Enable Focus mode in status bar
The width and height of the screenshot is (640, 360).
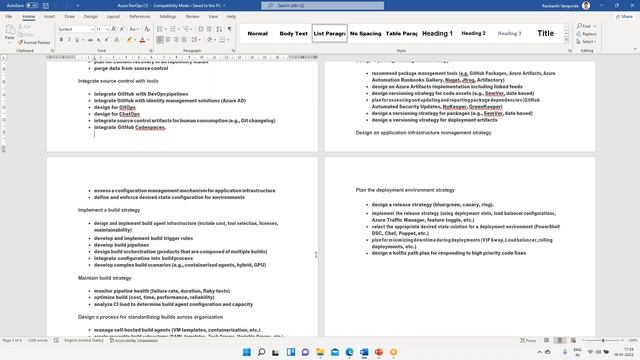[528, 340]
